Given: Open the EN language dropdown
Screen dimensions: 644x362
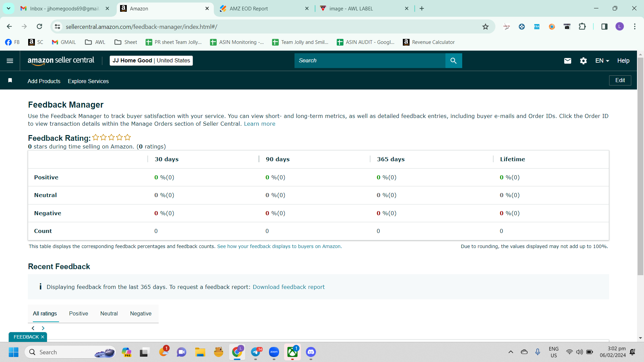Looking at the screenshot, I should pyautogui.click(x=602, y=61).
